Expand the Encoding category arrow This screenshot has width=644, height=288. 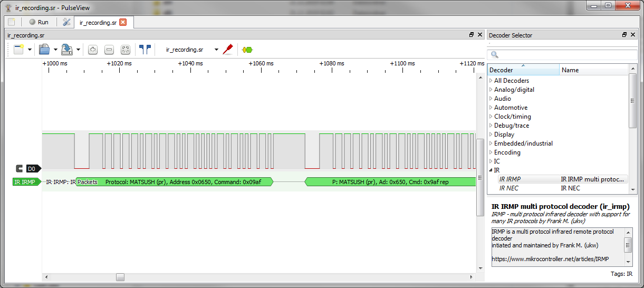(x=491, y=152)
